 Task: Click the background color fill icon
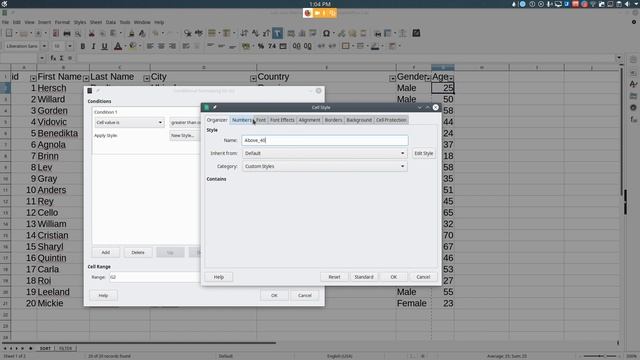tap(133, 46)
